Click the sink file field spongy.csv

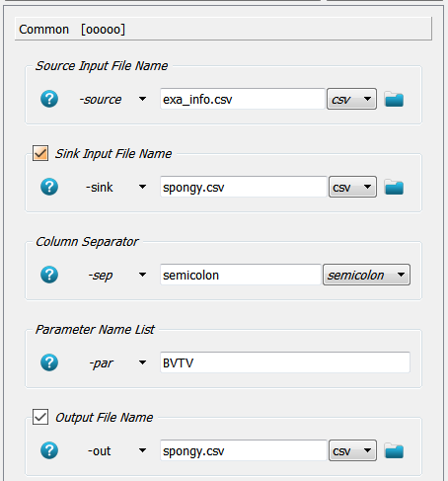(x=244, y=187)
